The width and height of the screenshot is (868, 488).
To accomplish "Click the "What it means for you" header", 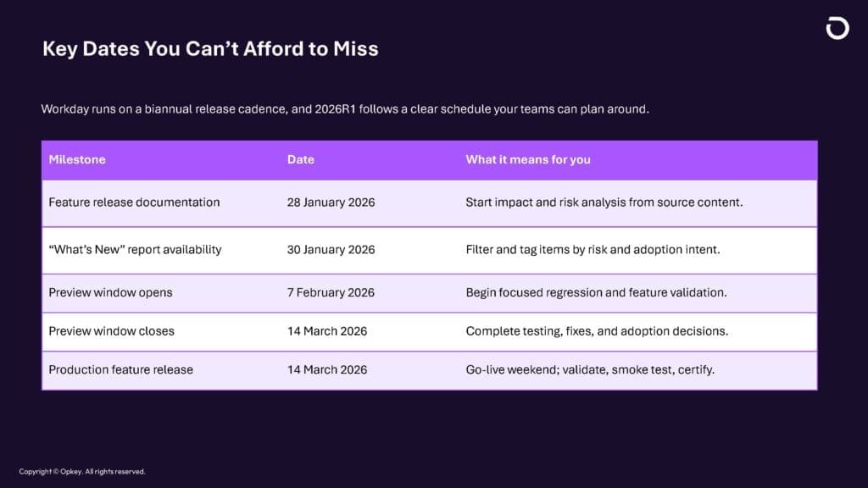I will coord(528,159).
